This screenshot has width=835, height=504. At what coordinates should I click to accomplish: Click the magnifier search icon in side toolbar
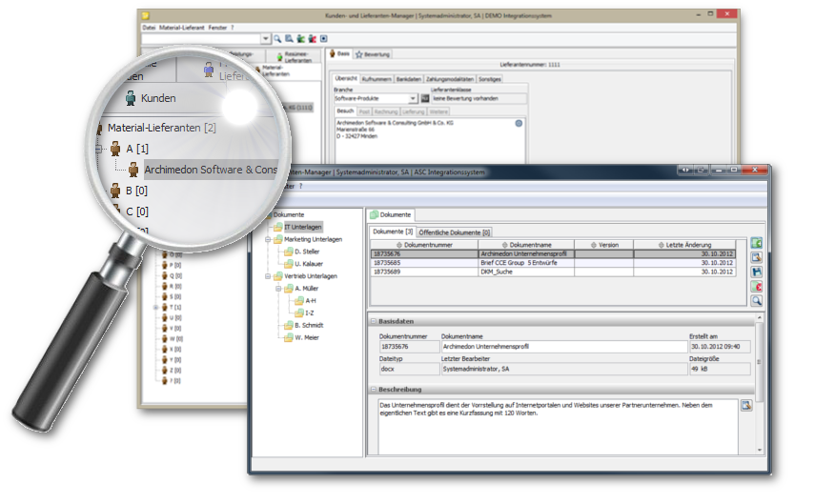pos(756,302)
